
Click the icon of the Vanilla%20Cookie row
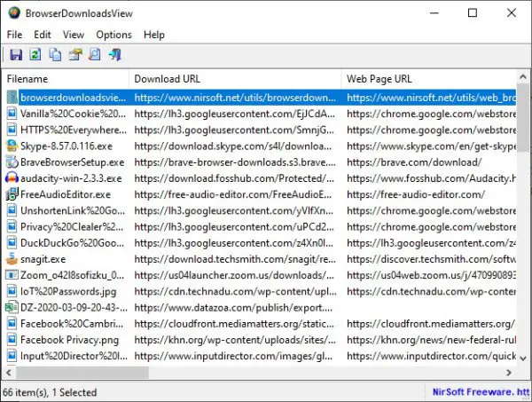(12, 114)
